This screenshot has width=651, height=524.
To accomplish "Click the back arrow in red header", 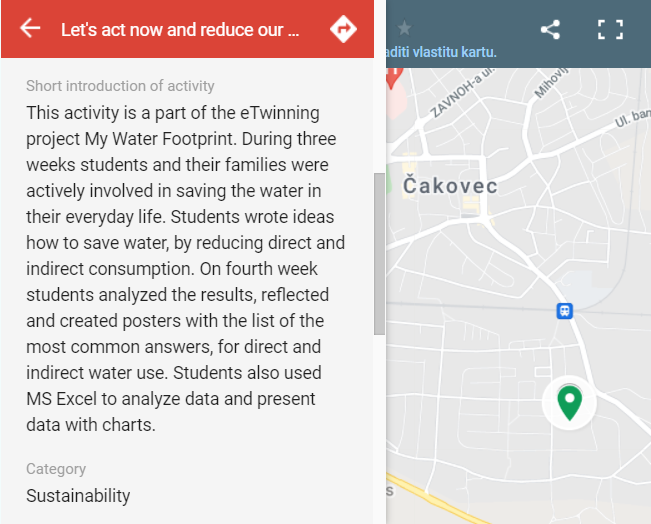I will 30,29.
